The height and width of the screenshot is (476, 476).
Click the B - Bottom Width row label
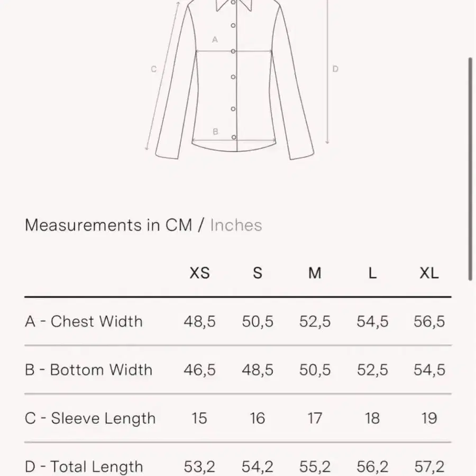(89, 370)
